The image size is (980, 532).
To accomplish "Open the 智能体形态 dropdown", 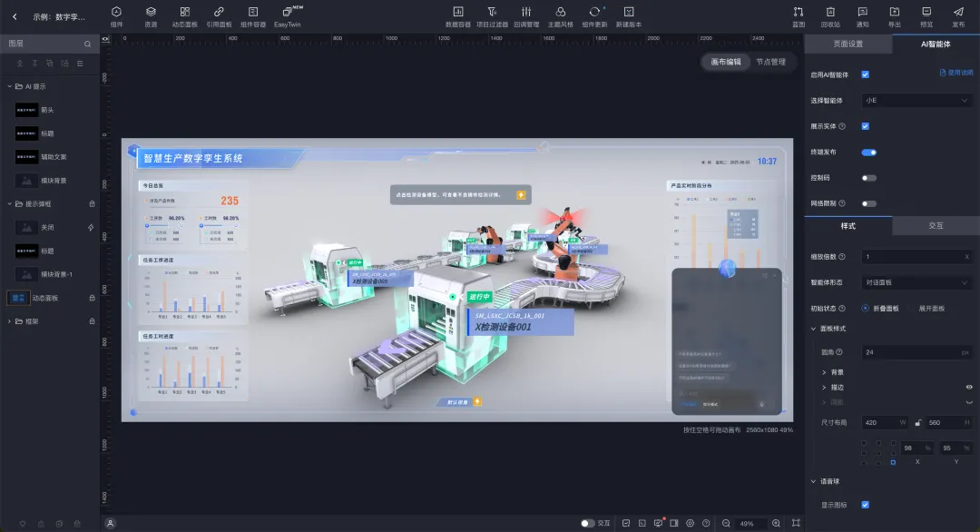I will (x=916, y=282).
